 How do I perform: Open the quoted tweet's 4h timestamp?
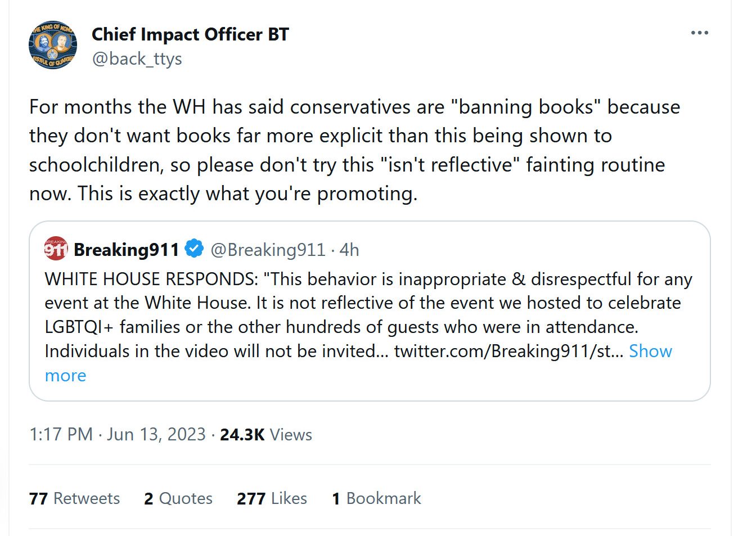tap(349, 249)
